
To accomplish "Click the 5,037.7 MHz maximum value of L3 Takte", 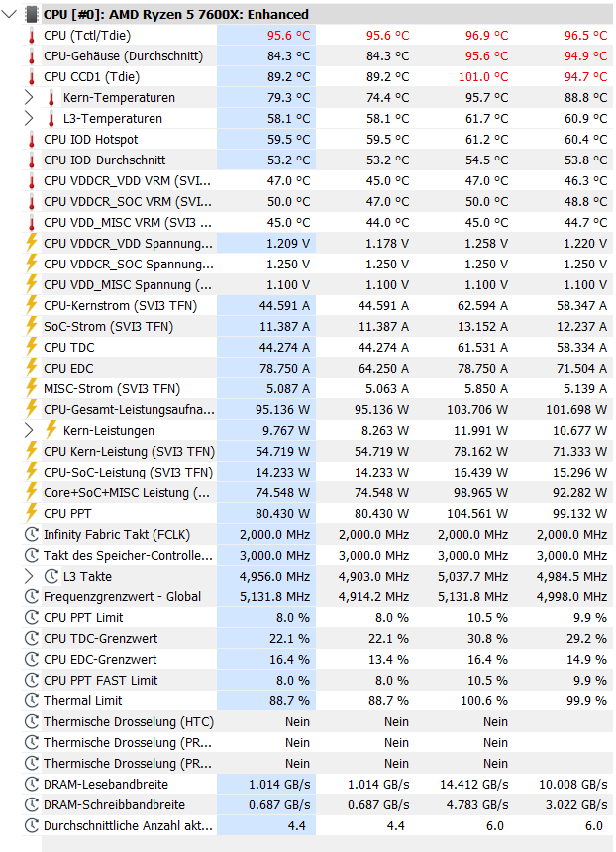I will [x=473, y=576].
